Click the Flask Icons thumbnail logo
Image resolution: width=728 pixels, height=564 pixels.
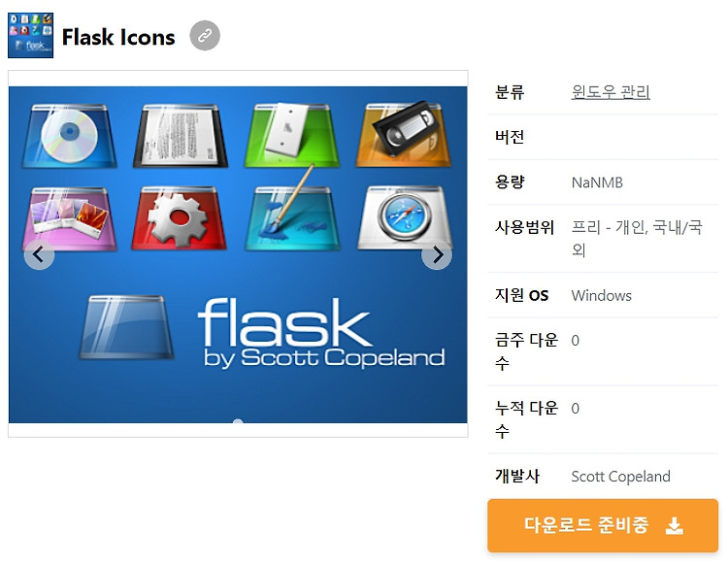pos(31,35)
